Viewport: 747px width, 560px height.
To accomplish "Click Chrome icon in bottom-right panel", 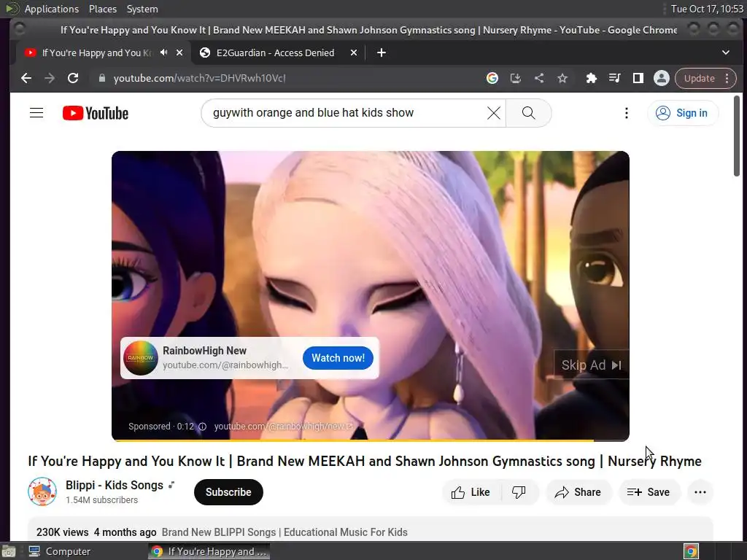I will coord(691,551).
